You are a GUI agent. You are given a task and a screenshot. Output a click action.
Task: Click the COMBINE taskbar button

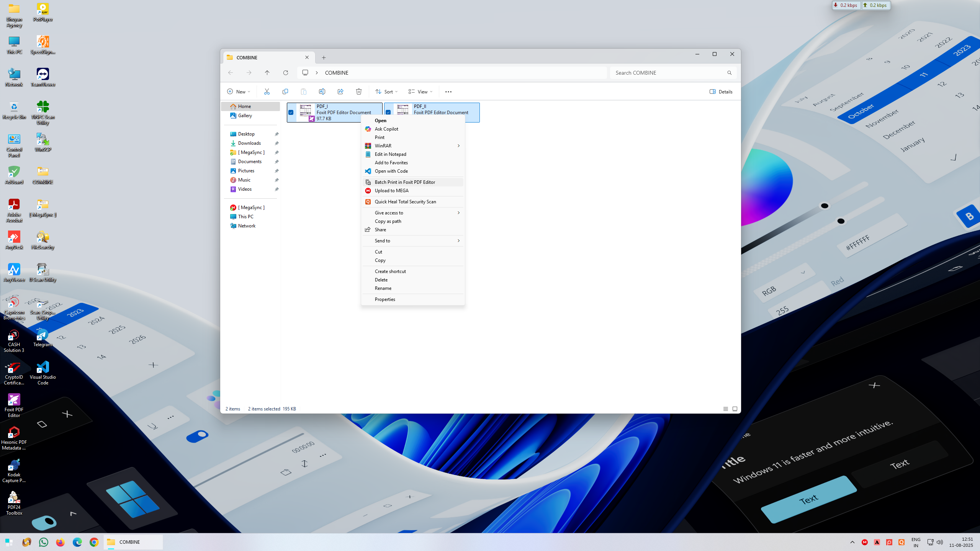click(133, 542)
